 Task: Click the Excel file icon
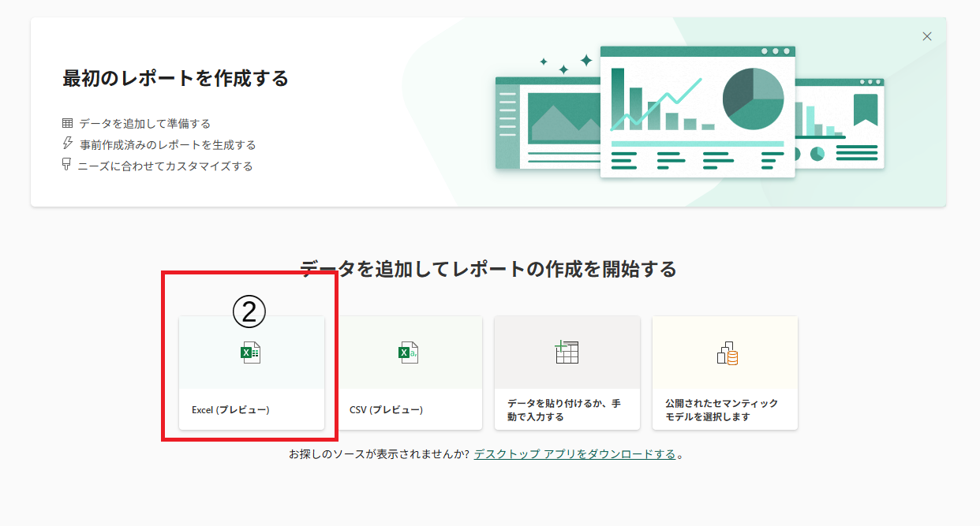click(x=250, y=353)
